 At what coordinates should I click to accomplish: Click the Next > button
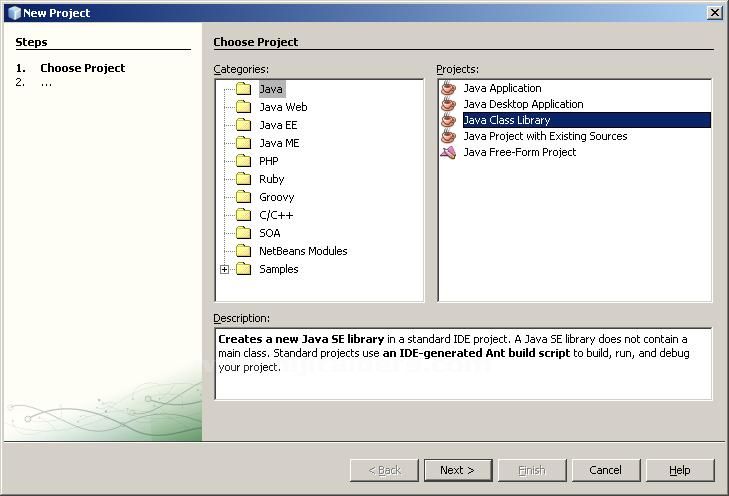pyautogui.click(x=458, y=470)
